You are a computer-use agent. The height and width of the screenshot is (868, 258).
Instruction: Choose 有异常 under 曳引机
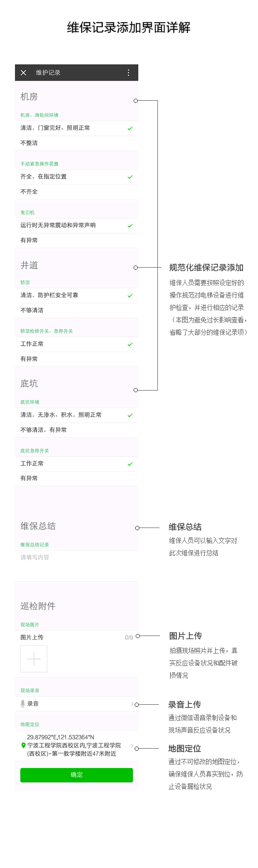76,240
